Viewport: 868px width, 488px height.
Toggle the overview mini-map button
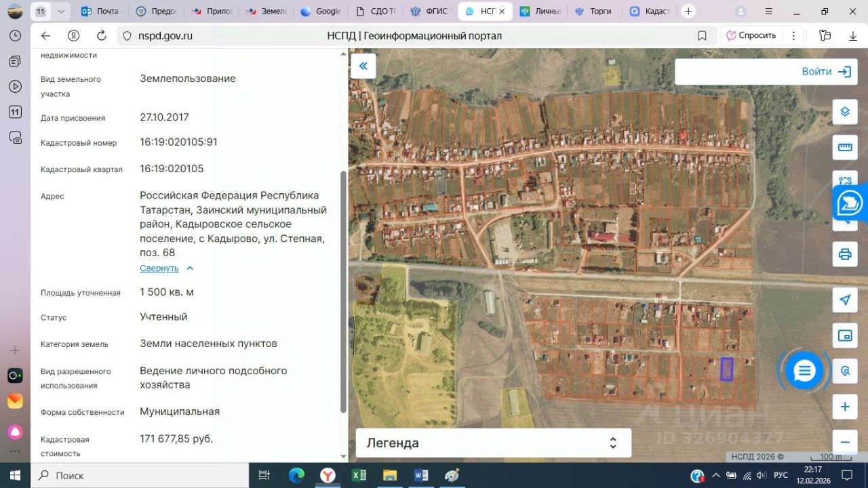click(x=845, y=335)
